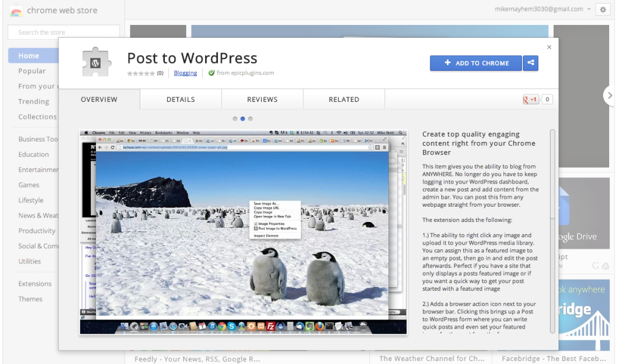Click the Google +1 button
This screenshot has width=625, height=364.
530,99
